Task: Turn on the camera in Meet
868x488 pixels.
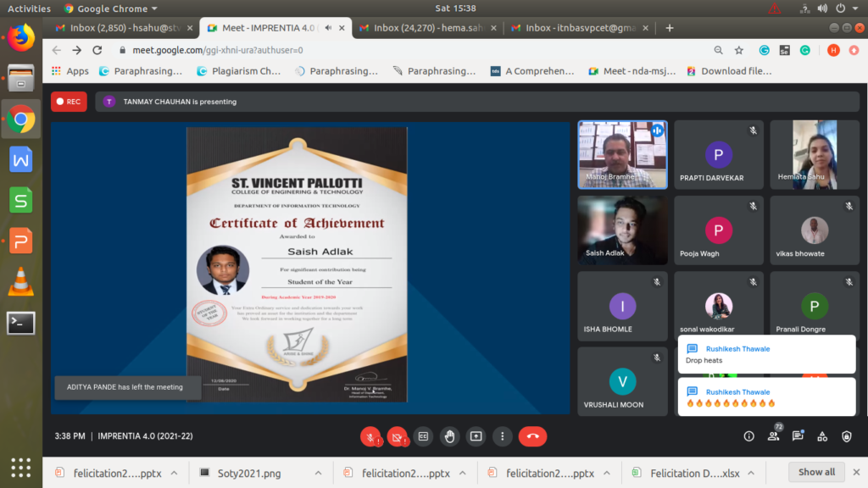Action: pyautogui.click(x=397, y=436)
